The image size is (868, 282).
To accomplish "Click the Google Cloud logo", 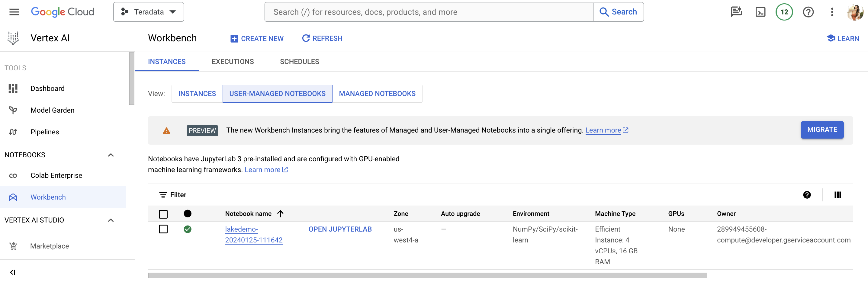I will (63, 12).
